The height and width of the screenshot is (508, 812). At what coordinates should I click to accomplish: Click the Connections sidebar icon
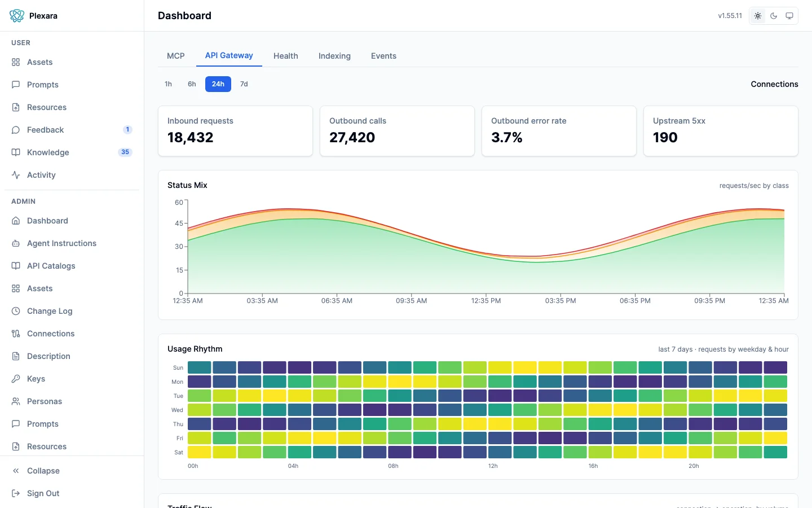16,334
